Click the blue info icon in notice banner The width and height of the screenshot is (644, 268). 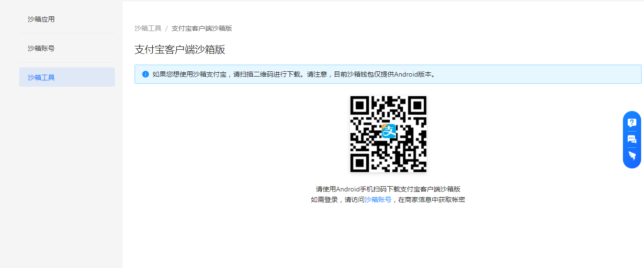(146, 74)
